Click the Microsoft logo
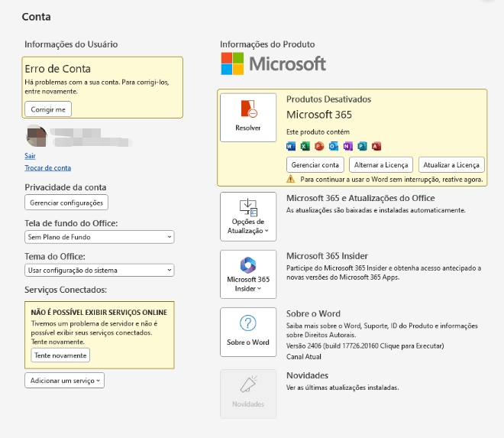 point(273,63)
